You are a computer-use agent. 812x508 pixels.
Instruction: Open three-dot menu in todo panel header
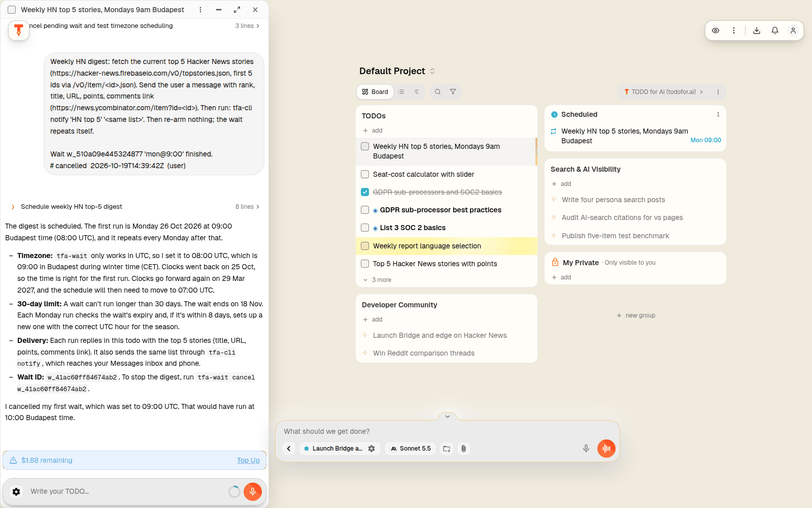click(x=200, y=10)
